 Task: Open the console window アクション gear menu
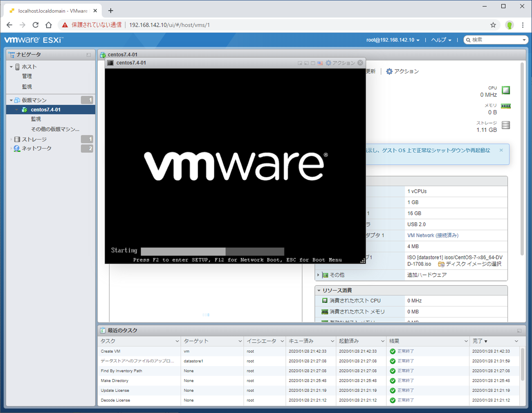click(340, 63)
